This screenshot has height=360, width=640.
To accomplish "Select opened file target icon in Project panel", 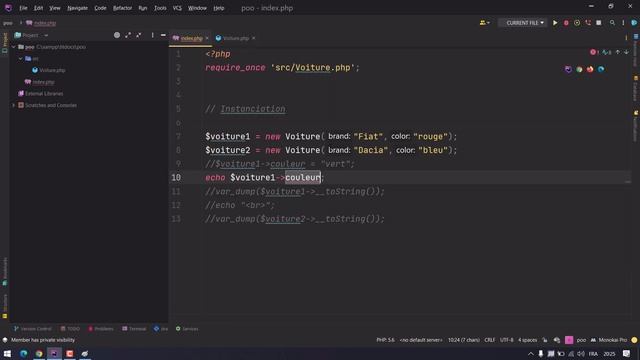I will pos(117,35).
